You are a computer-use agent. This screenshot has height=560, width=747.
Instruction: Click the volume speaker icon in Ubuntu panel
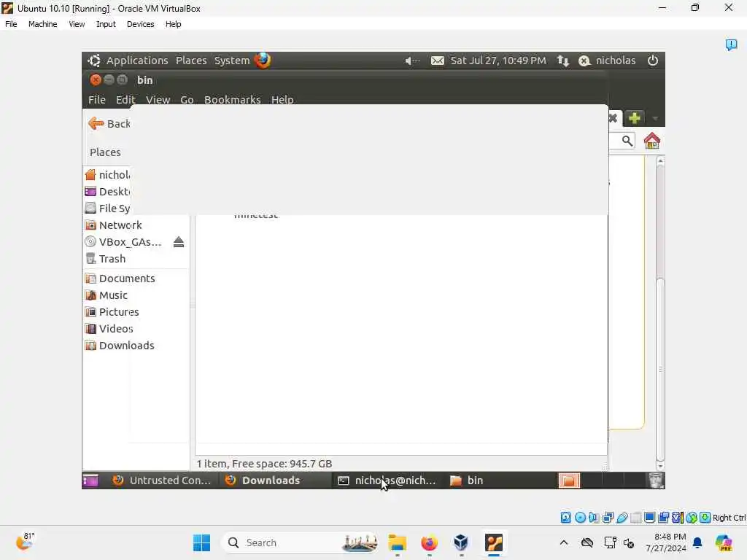point(412,61)
